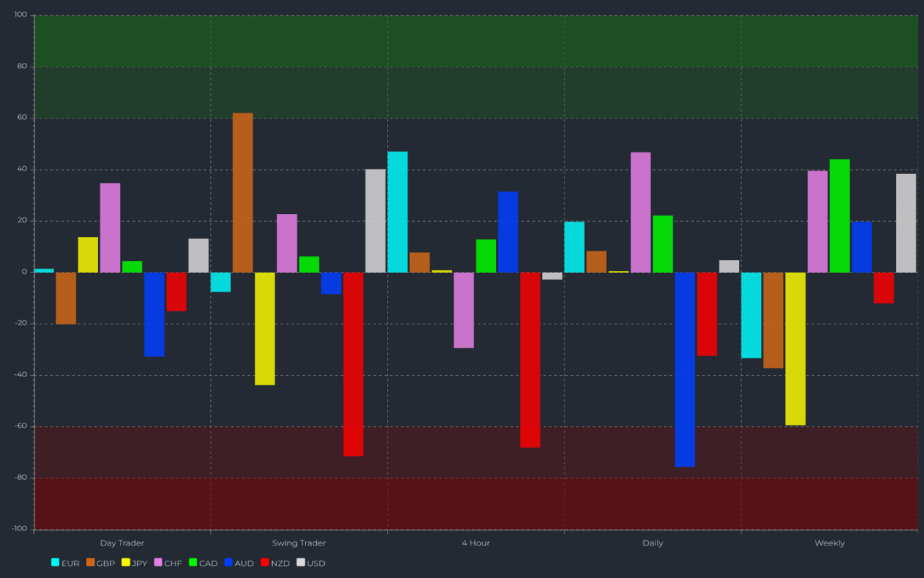Click the Daily category label
This screenshot has height=578, width=924.
(652, 543)
